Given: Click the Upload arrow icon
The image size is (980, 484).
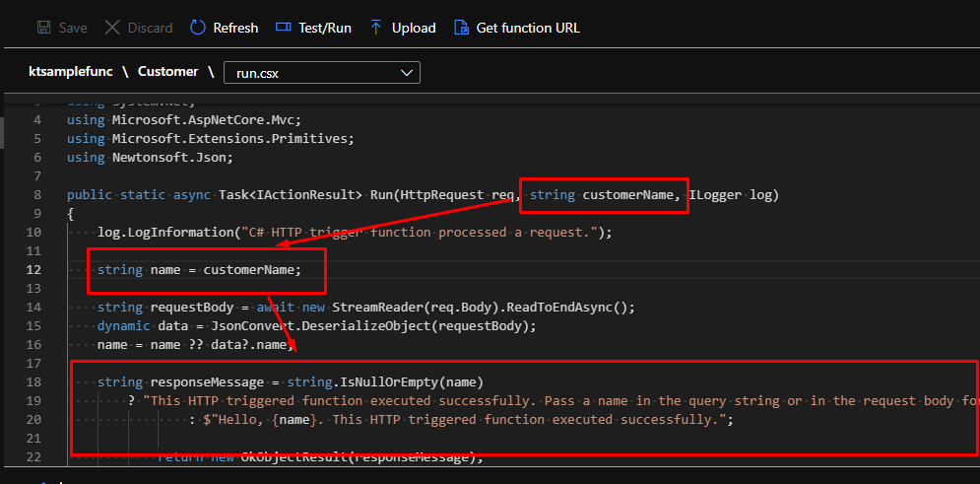Looking at the screenshot, I should point(376,28).
